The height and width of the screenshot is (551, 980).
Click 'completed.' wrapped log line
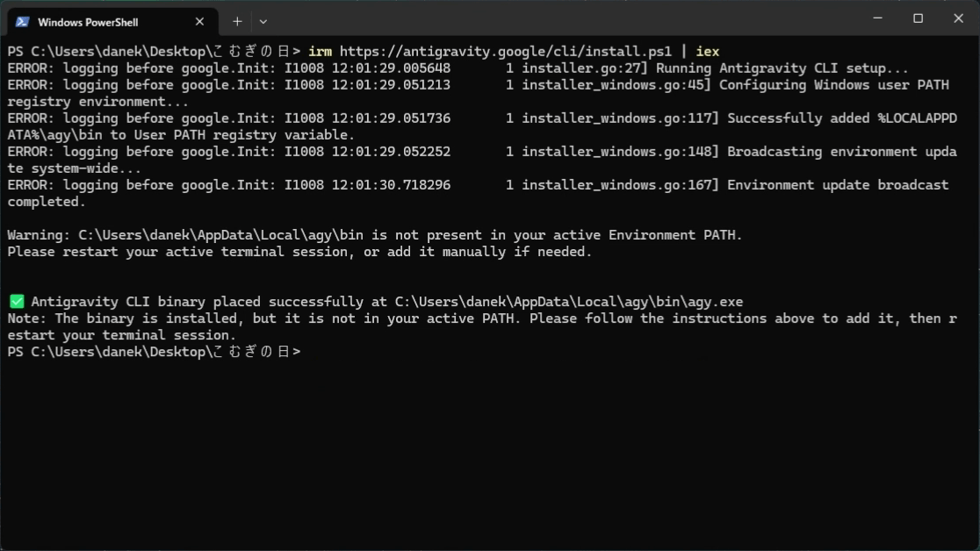47,203
